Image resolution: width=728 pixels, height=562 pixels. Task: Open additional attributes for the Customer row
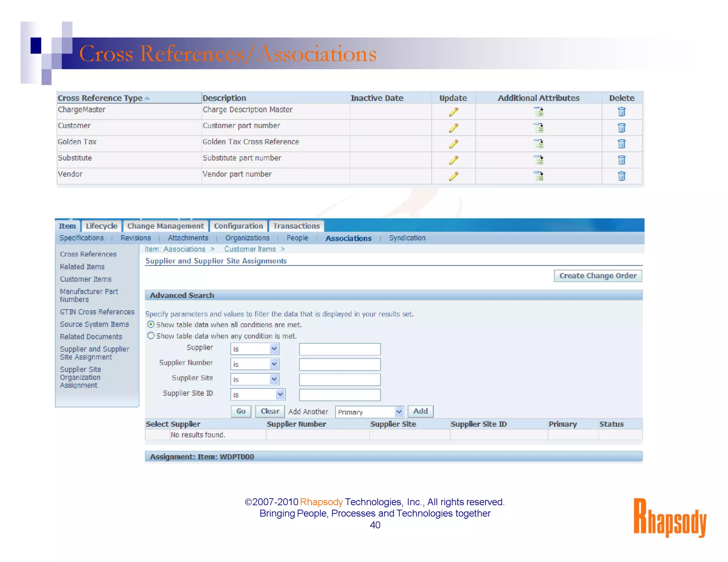point(539,128)
